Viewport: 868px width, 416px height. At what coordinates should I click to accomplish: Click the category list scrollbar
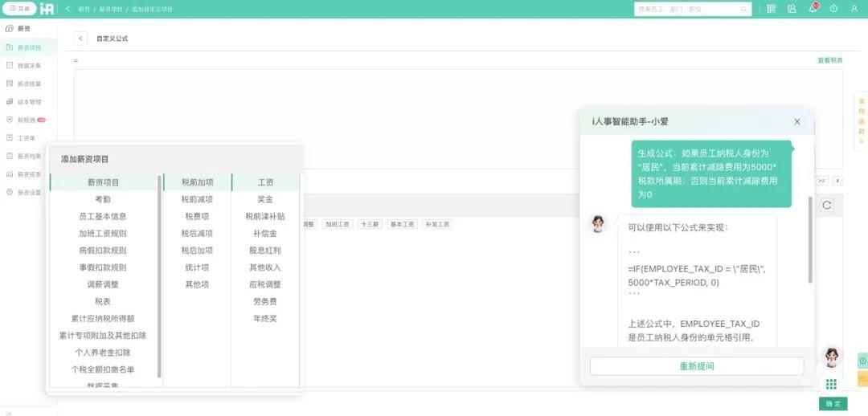pos(159,276)
